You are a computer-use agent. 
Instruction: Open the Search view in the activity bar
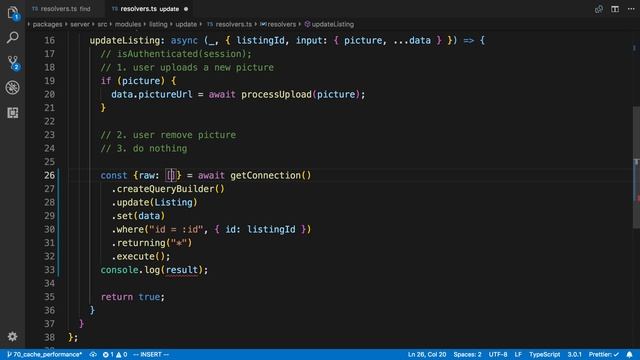point(13,38)
